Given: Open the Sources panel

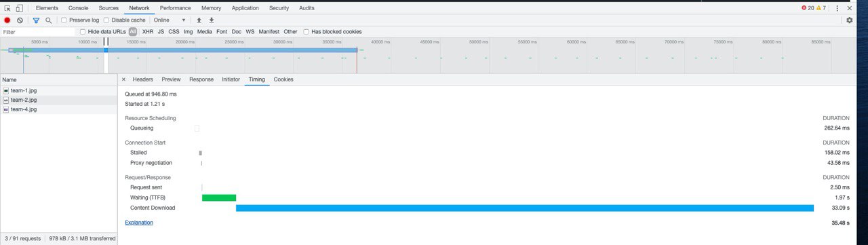Looking at the screenshot, I should click(x=108, y=8).
